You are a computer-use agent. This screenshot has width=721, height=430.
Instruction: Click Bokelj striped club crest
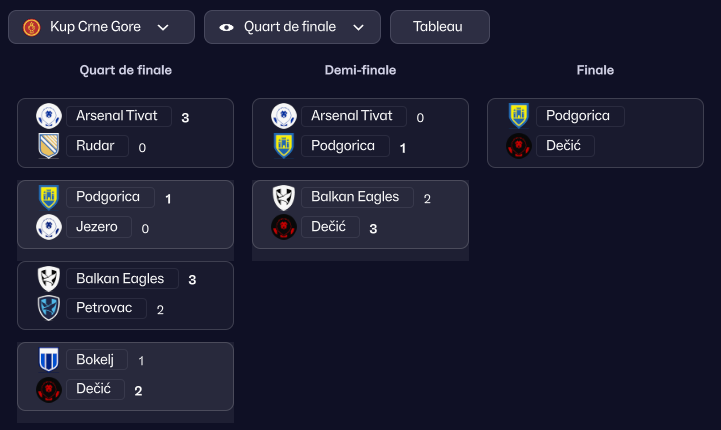coord(49,360)
